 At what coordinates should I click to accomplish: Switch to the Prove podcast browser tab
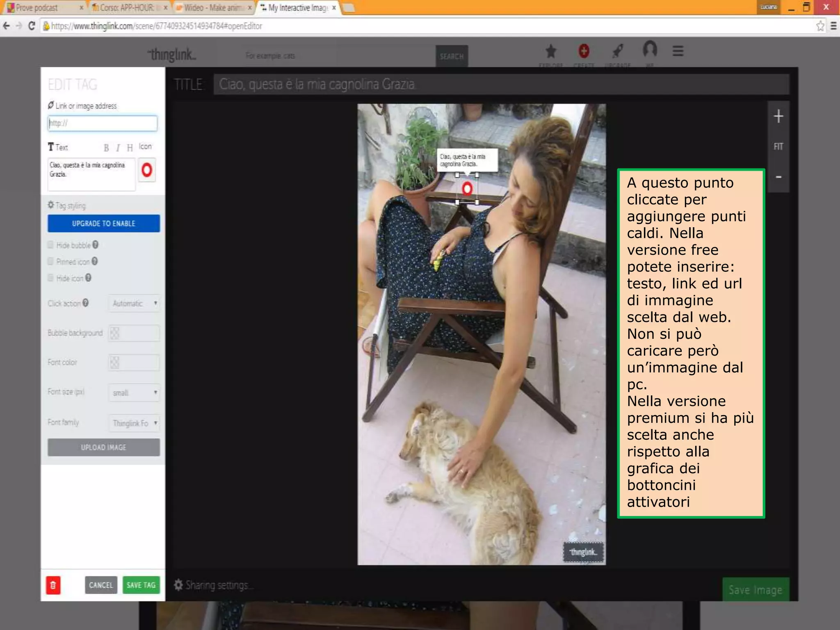pos(37,8)
